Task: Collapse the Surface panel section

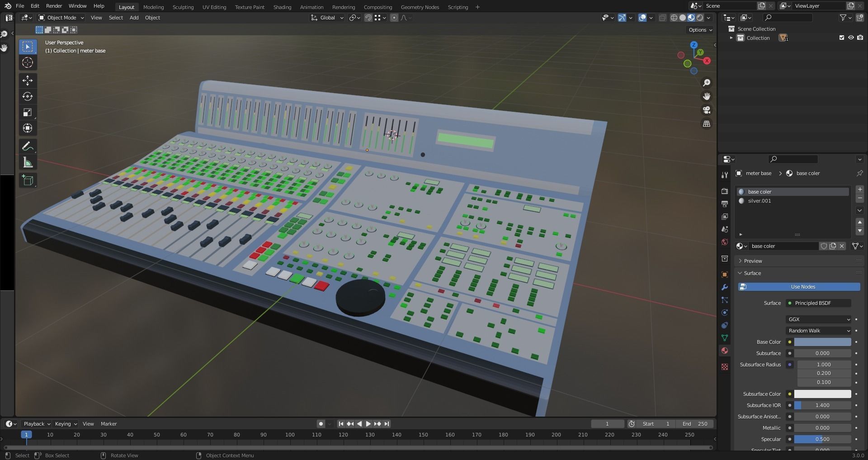Action: point(752,273)
